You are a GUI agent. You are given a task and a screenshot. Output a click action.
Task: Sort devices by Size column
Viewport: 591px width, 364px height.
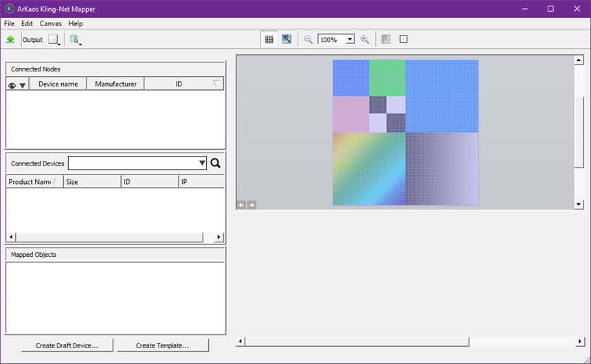tap(92, 181)
